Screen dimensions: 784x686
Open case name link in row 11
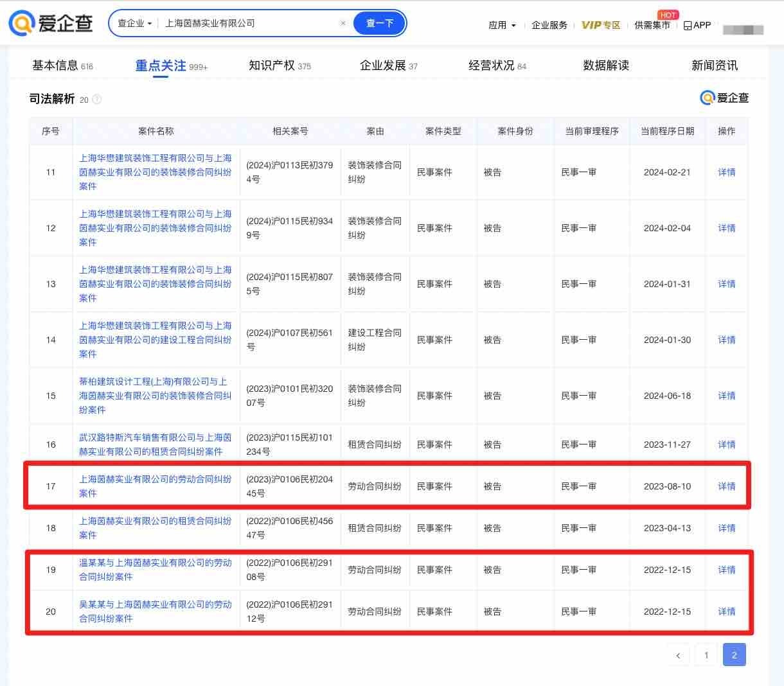click(x=156, y=172)
